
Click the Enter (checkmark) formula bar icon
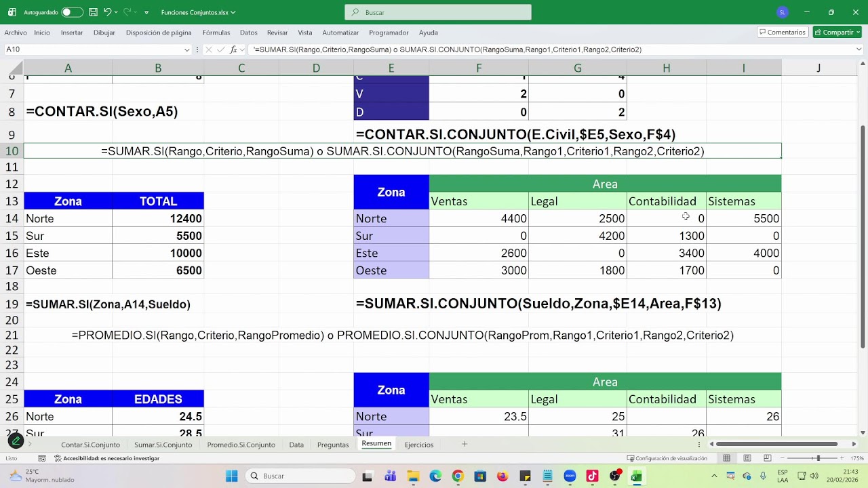(220, 49)
